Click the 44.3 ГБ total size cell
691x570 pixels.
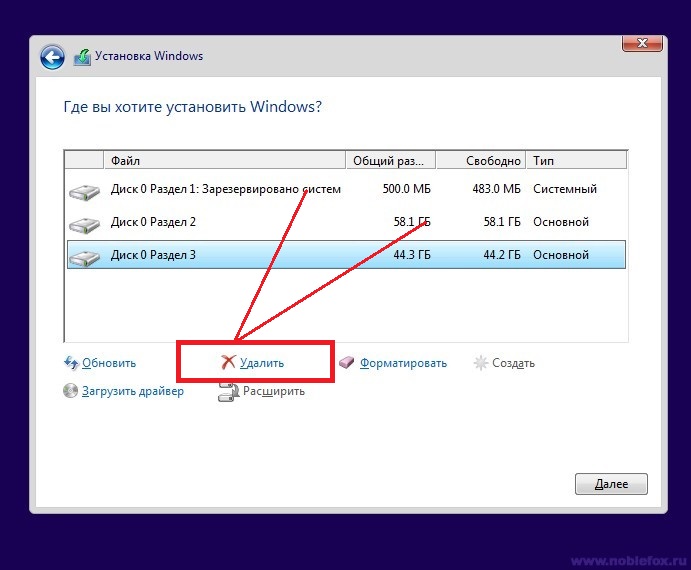point(412,255)
